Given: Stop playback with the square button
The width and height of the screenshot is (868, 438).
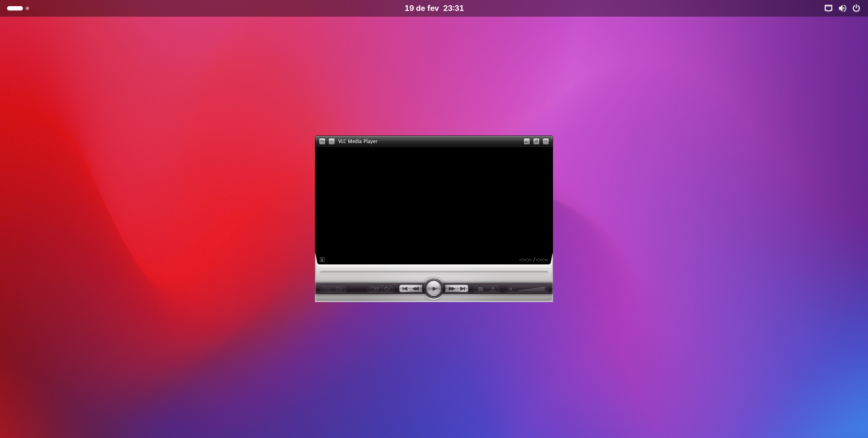Looking at the screenshot, I should pyautogui.click(x=481, y=289).
